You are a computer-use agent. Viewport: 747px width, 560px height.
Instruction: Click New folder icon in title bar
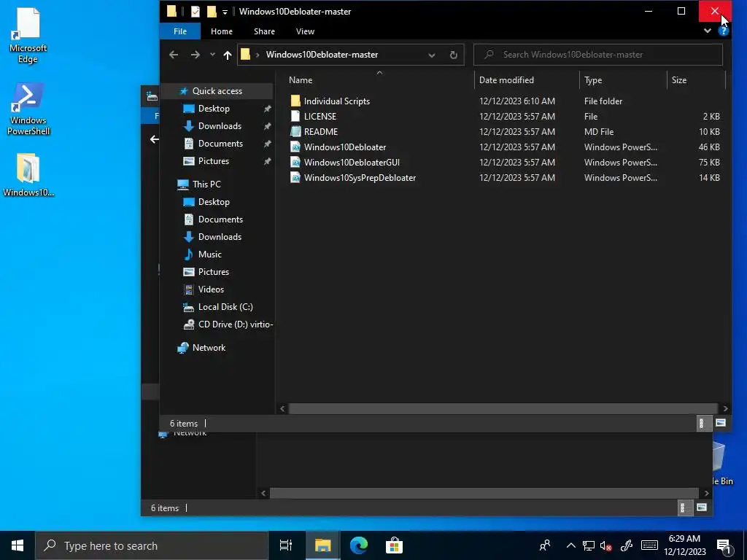(x=212, y=12)
